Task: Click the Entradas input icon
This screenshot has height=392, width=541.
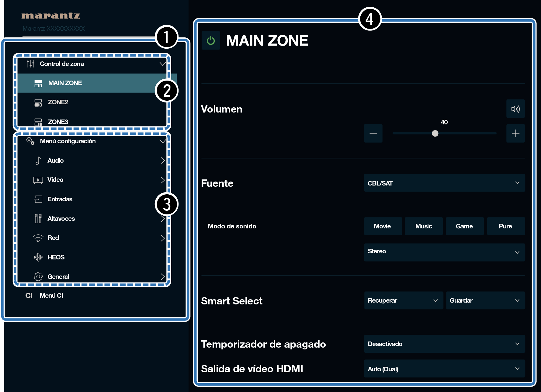Action: (x=38, y=199)
